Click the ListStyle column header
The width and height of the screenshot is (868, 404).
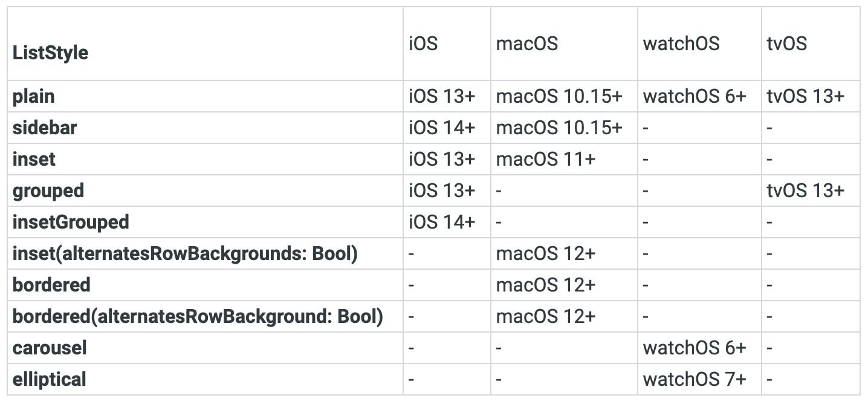[x=50, y=53]
